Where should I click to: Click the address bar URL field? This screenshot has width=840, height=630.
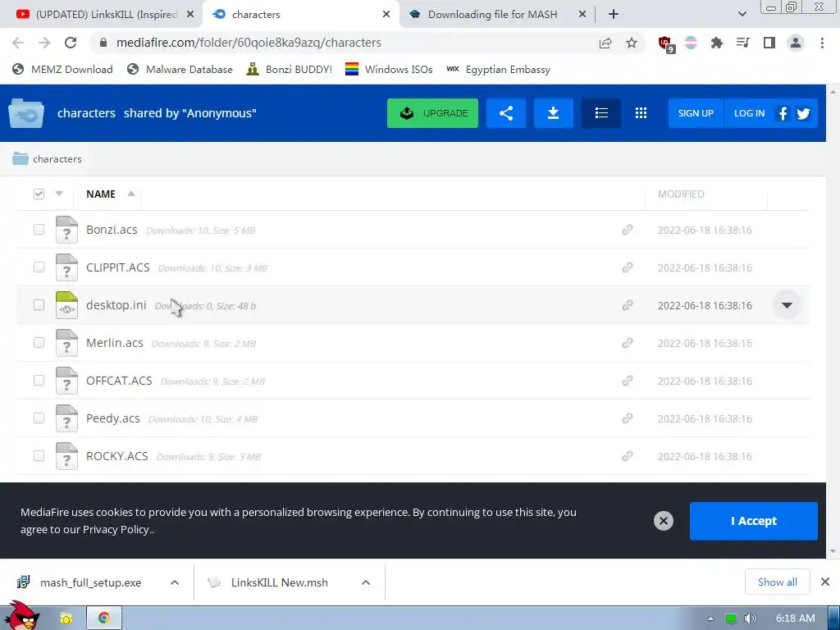click(343, 43)
